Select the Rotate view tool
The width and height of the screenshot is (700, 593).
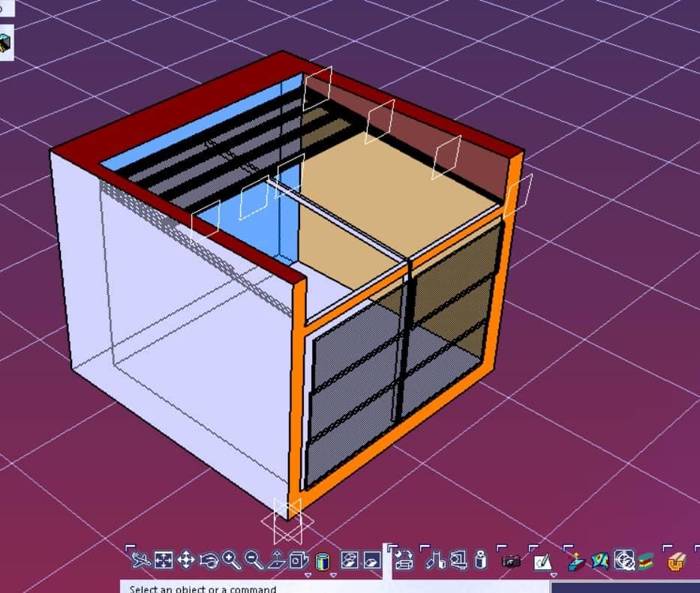tap(209, 560)
